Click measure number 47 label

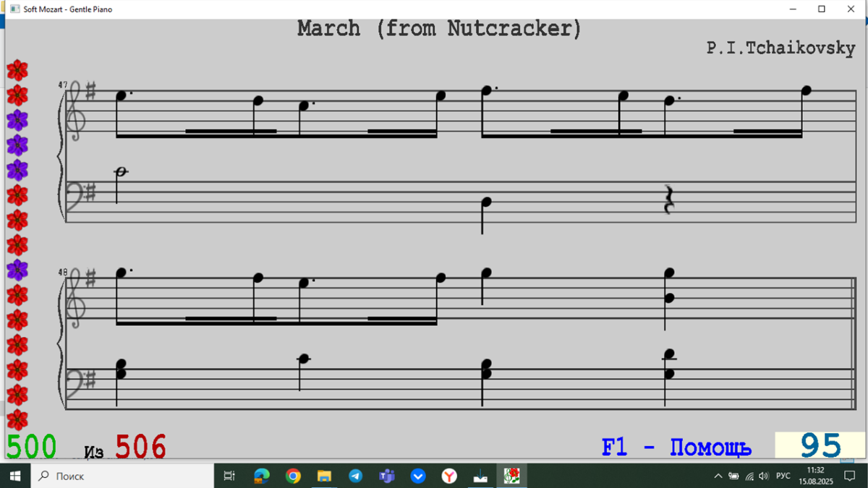(x=63, y=85)
